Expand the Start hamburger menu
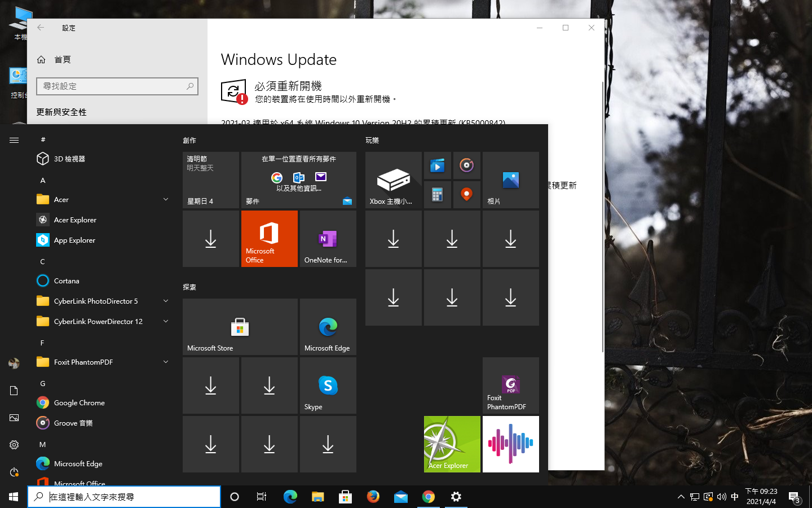Screen dimensions: 812x508 click(14, 140)
